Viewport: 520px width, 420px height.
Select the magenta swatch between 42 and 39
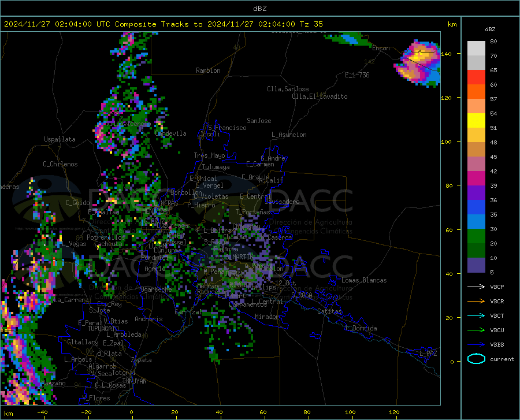coord(476,179)
